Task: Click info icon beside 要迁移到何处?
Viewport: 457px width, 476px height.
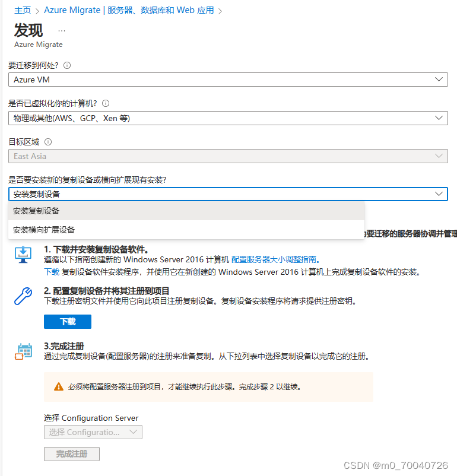Action: [x=67, y=65]
